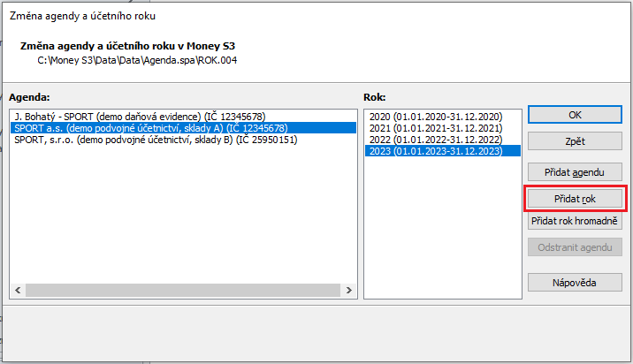The image size is (633, 364).
Task: Open help with the Nápověda button
Action: coord(575,283)
